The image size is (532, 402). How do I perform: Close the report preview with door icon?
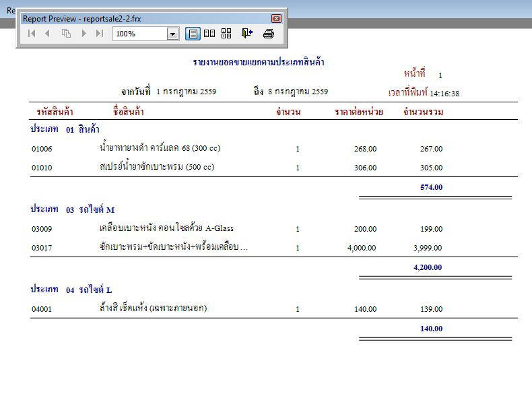pyautogui.click(x=247, y=33)
